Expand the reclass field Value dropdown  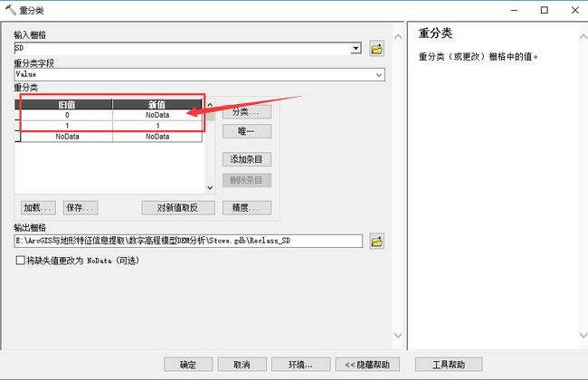click(x=379, y=75)
